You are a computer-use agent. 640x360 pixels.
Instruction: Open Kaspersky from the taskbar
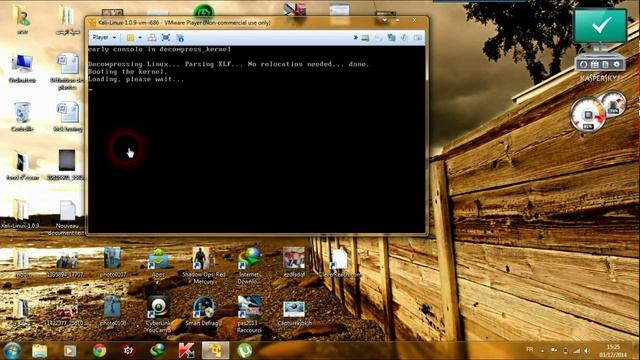pyautogui.click(x=186, y=351)
